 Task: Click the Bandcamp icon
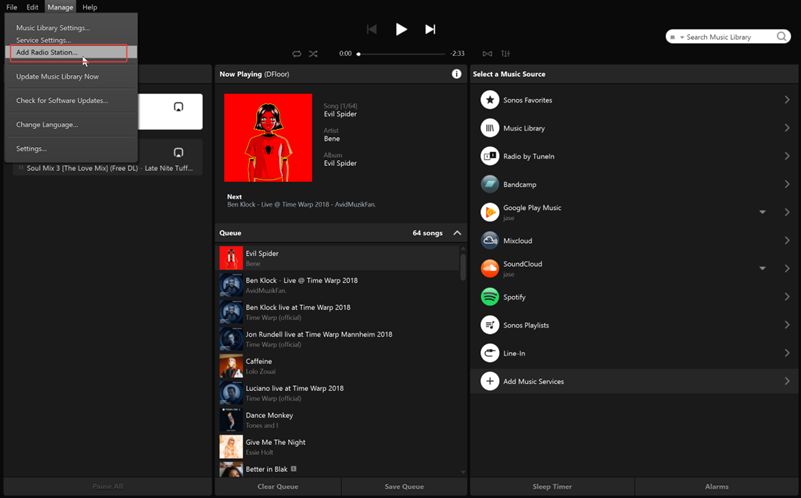[x=489, y=184]
